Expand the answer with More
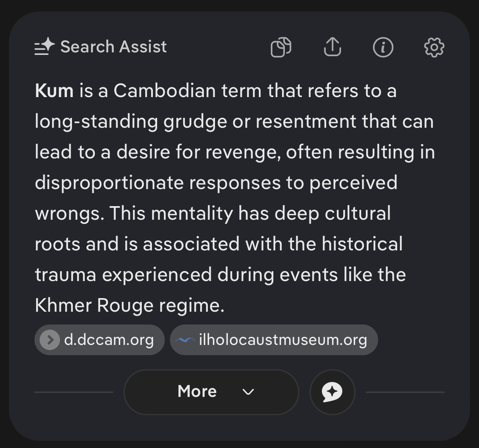 (211, 392)
